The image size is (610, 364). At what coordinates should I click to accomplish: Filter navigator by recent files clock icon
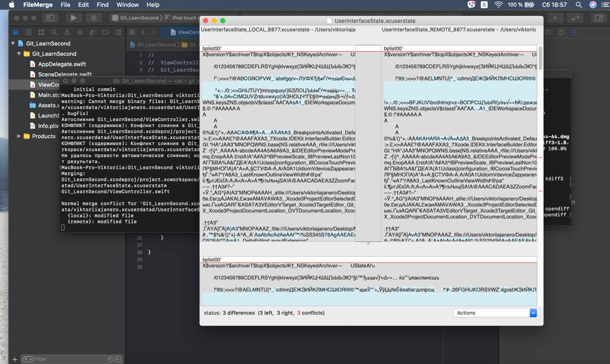point(111,359)
